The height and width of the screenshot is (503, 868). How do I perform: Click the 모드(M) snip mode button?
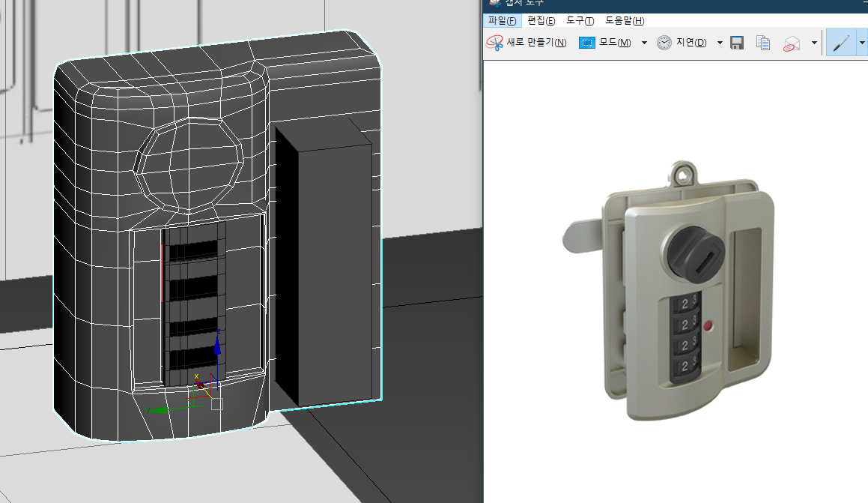(605, 43)
